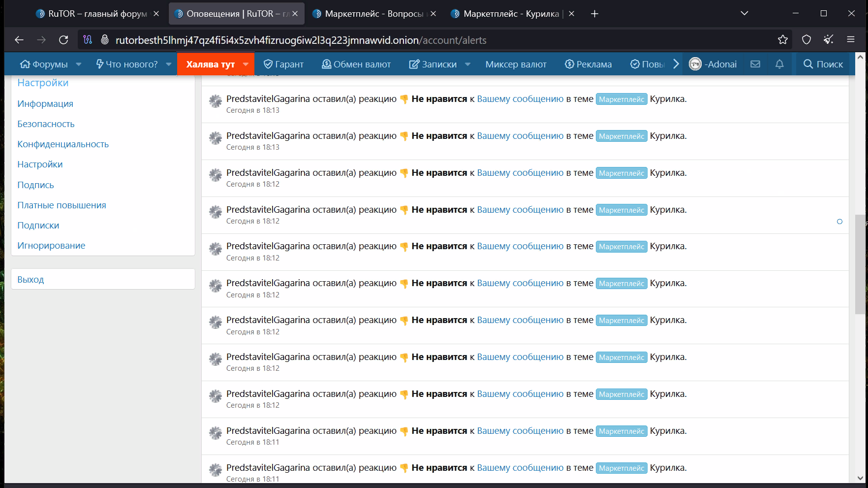
Task: Switch to the Маркетплейс - Курилка tab
Action: click(x=512, y=14)
